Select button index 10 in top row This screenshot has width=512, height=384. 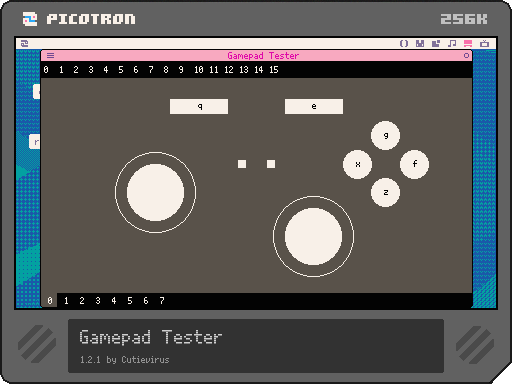(199, 70)
